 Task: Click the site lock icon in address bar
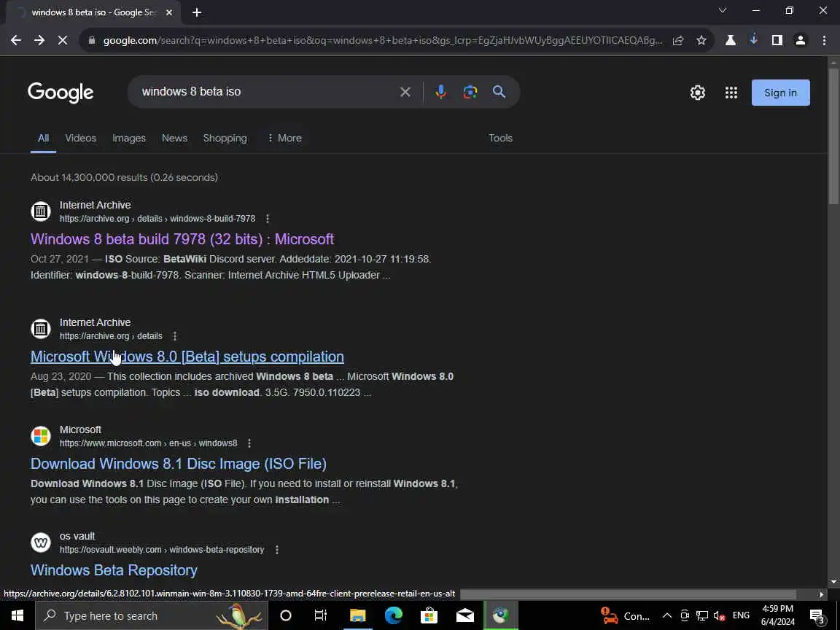[92, 40]
